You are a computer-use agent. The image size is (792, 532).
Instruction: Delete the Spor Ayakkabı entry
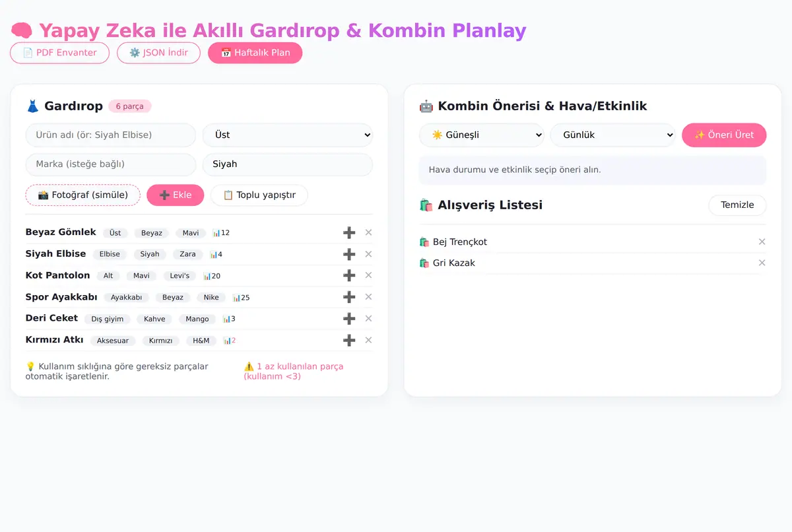[x=368, y=297]
